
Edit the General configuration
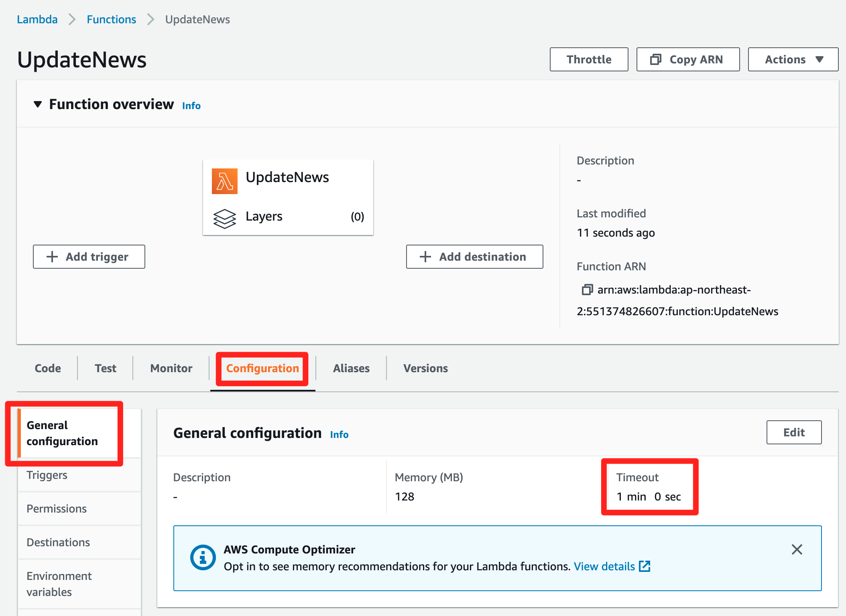coord(794,432)
